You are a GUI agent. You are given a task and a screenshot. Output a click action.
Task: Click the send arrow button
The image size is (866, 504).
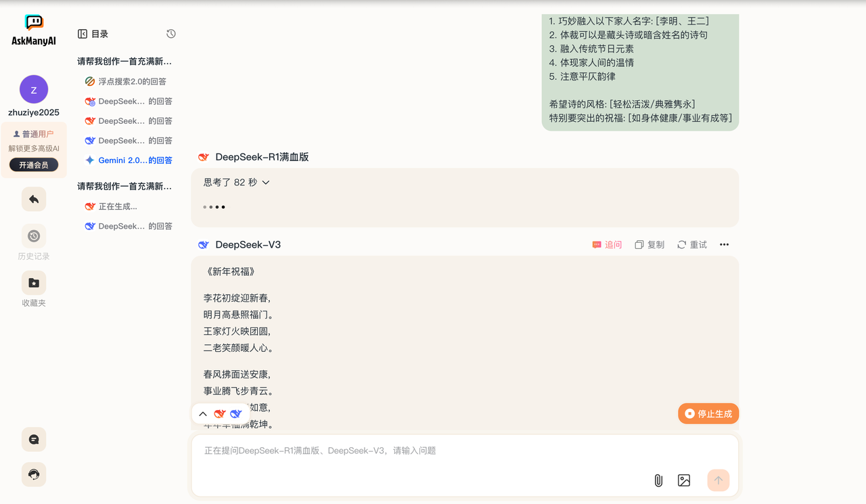click(719, 480)
